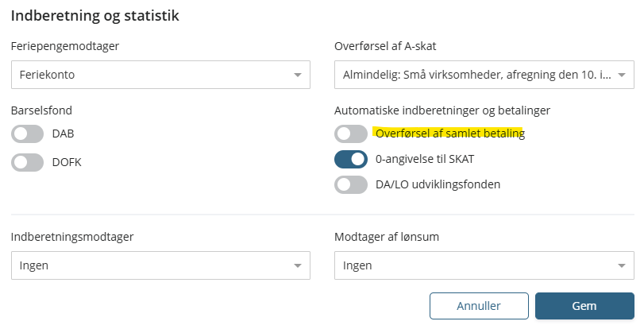Disable the 0-angivelse til SKAT switch
This screenshot has width=644, height=329.
tap(351, 159)
